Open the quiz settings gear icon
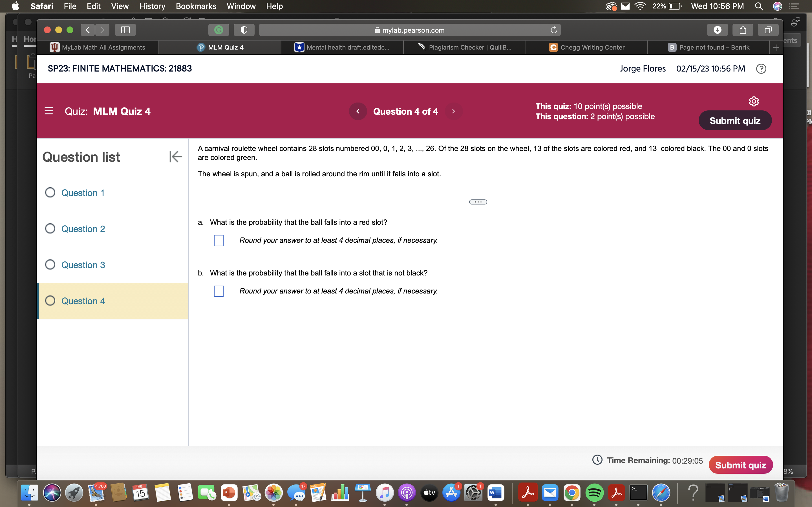This screenshot has height=507, width=812. [754, 101]
